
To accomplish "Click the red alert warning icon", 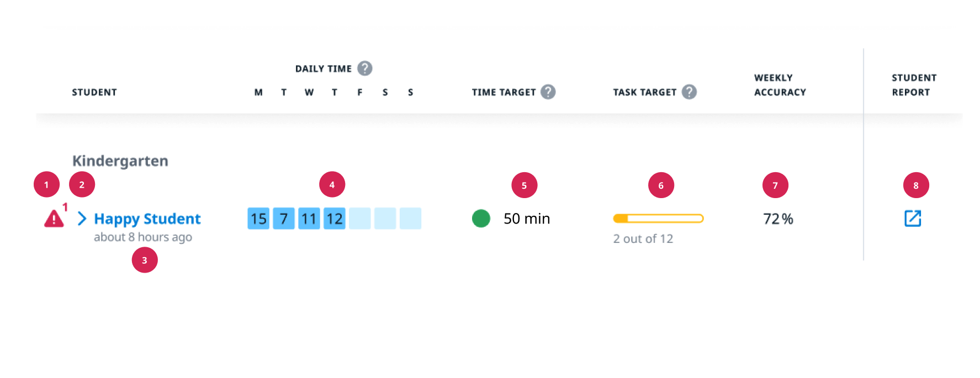I will click(x=54, y=219).
